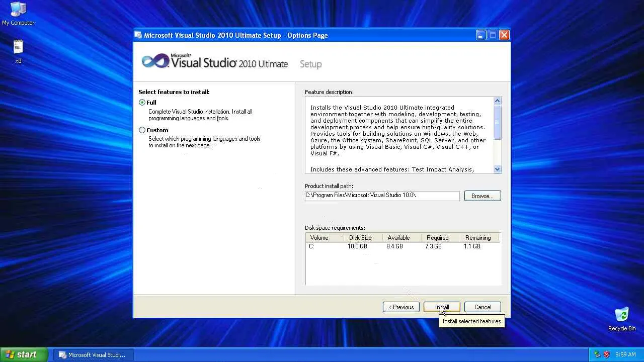Select the C: volume row
This screenshot has height=362, width=644.
(x=403, y=246)
